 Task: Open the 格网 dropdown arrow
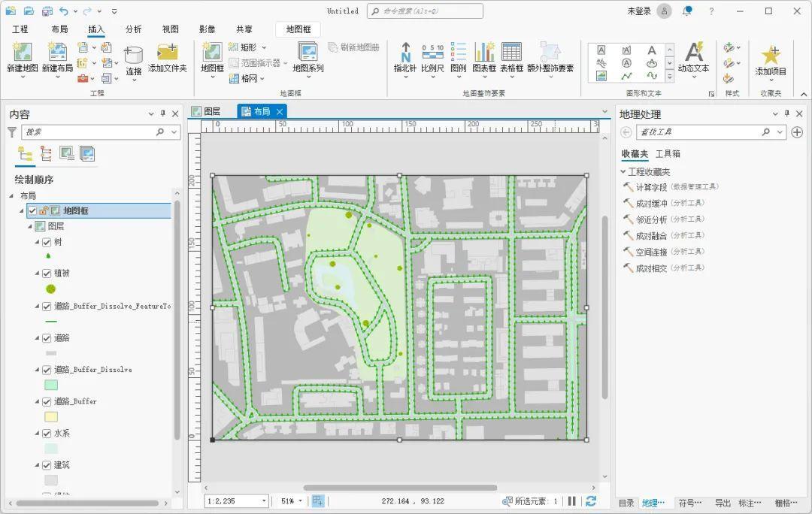(262, 79)
